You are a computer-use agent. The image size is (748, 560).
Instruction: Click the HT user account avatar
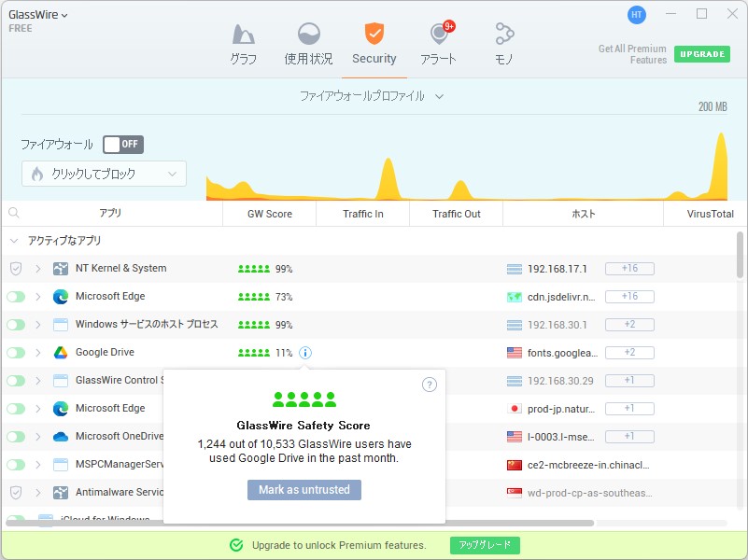point(636,15)
